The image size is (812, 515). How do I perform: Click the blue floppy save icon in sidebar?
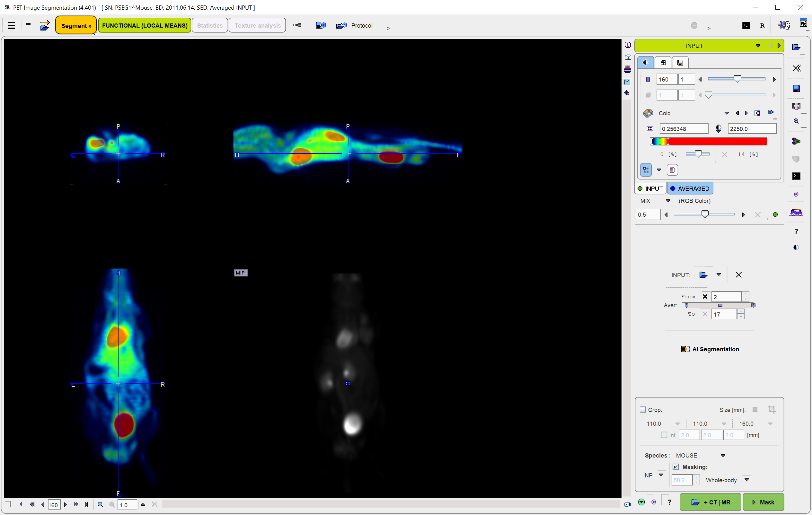[x=796, y=88]
